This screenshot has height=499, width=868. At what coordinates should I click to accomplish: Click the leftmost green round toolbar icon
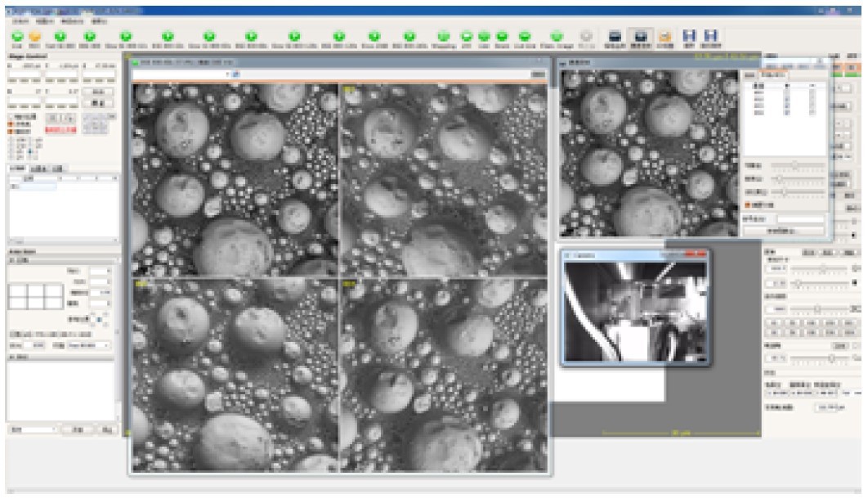(17, 37)
